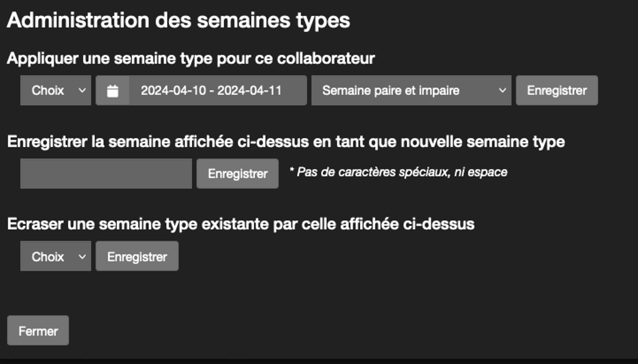Focus the empty new semaine type name field

pyautogui.click(x=106, y=174)
